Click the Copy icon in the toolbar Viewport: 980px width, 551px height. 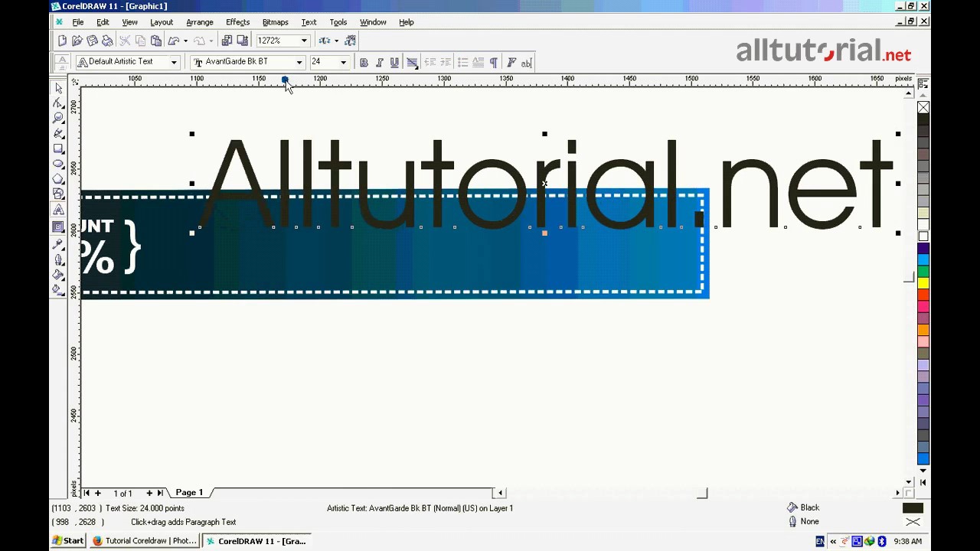coord(140,41)
